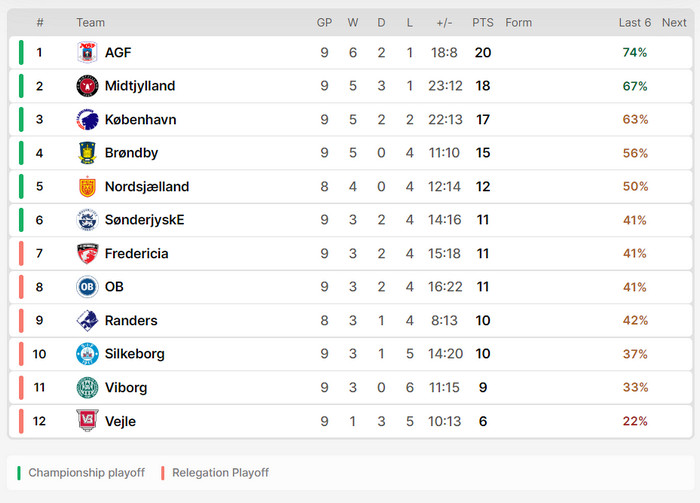This screenshot has width=700, height=503.
Task: Click the OB round blue logo
Action: (88, 287)
